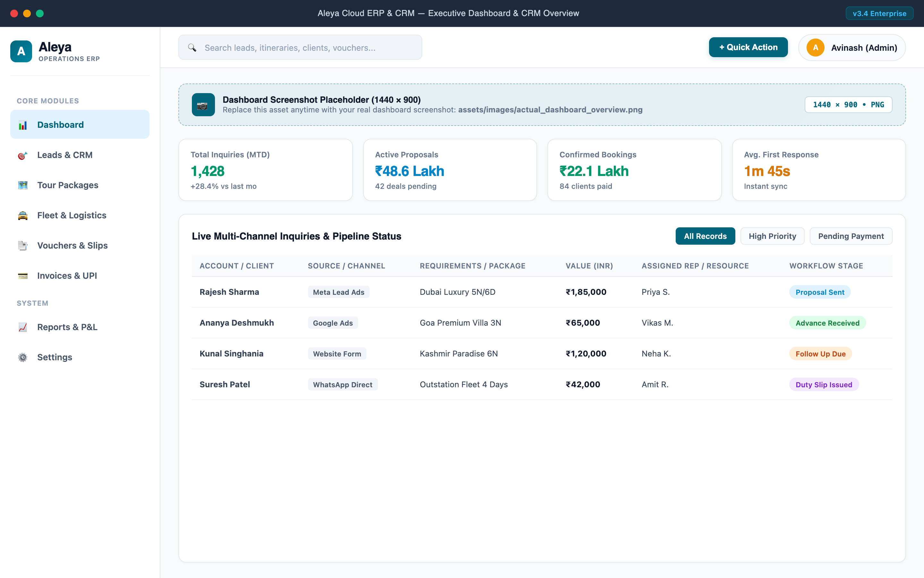The width and height of the screenshot is (924, 578).
Task: Click the 1440 × 900 PNG badge
Action: 848,105
